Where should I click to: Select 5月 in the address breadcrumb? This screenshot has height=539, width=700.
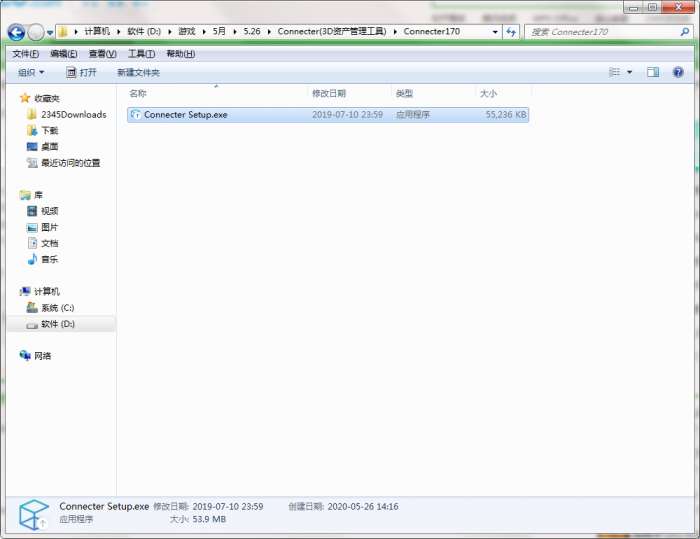(x=219, y=31)
